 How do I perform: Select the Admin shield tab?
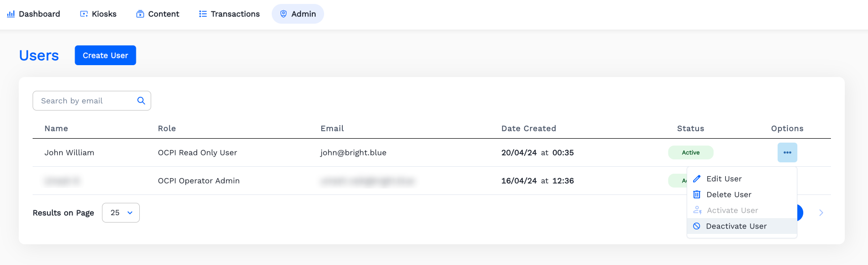(298, 14)
